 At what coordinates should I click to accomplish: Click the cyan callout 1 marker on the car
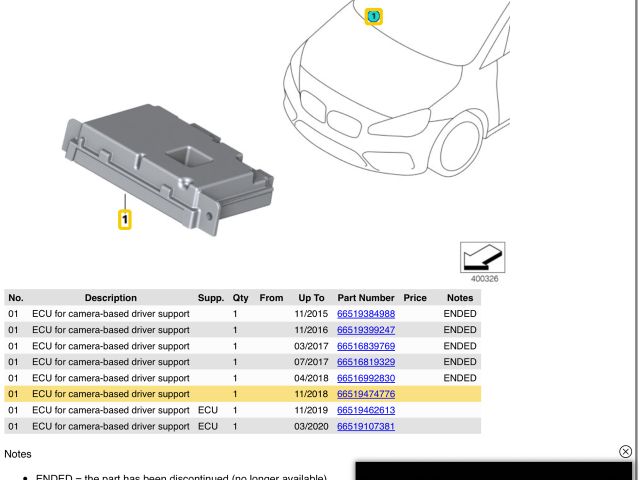click(373, 16)
